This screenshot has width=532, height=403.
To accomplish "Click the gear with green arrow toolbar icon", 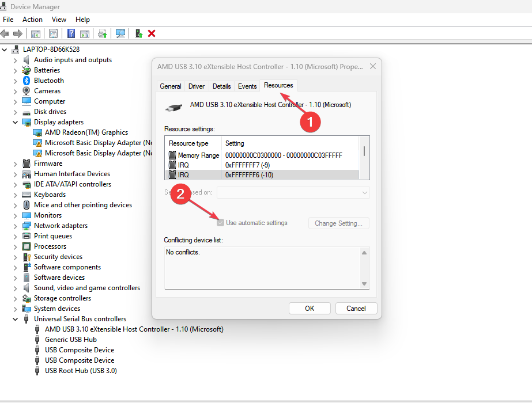I will click(x=103, y=33).
